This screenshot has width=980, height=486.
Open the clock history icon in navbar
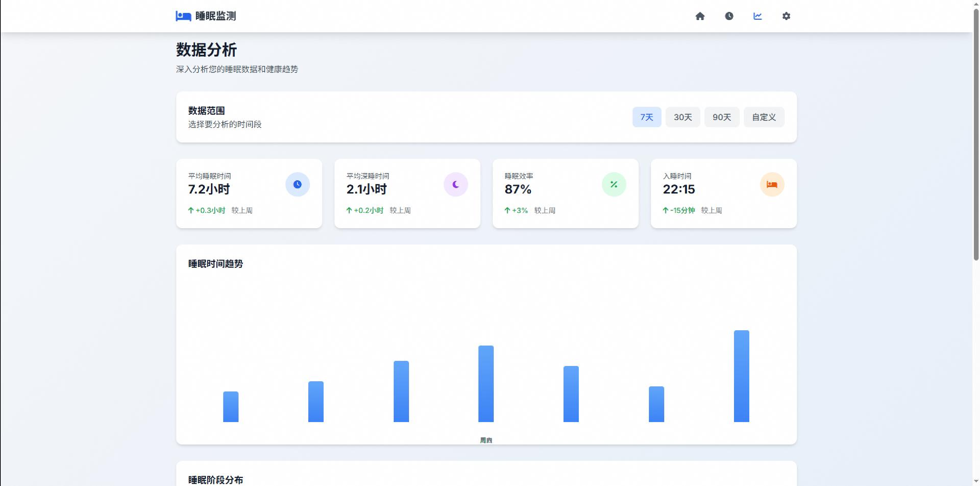729,16
